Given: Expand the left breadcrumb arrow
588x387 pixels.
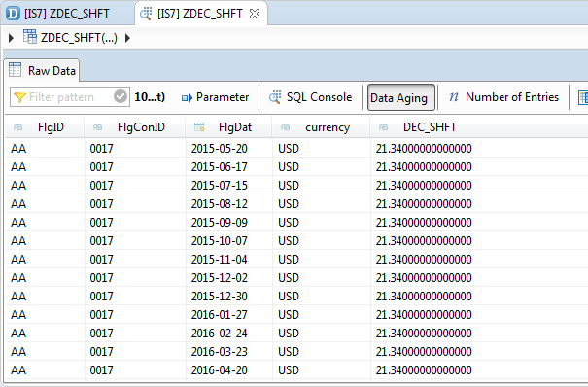Looking at the screenshot, I should pos(11,38).
